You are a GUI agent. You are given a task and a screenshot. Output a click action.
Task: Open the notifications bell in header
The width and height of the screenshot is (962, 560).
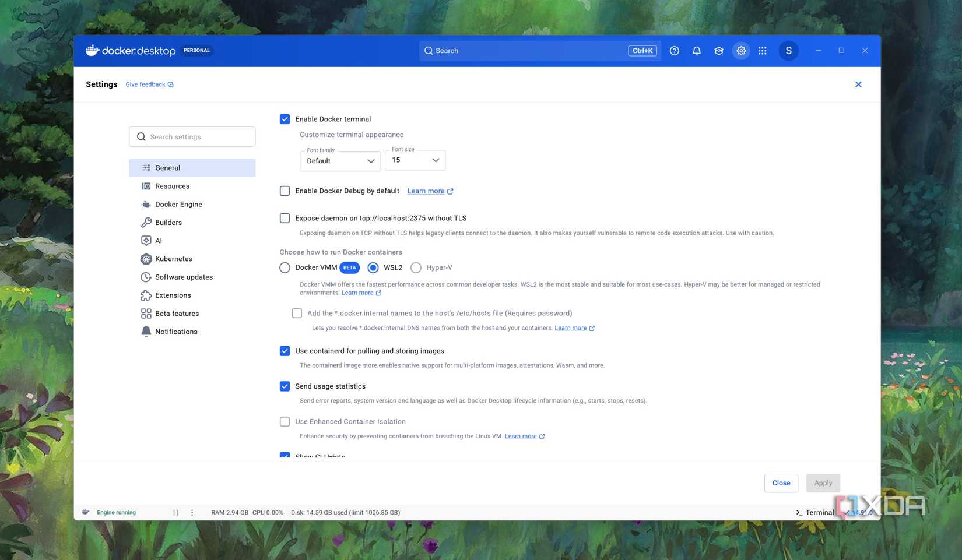[697, 51]
